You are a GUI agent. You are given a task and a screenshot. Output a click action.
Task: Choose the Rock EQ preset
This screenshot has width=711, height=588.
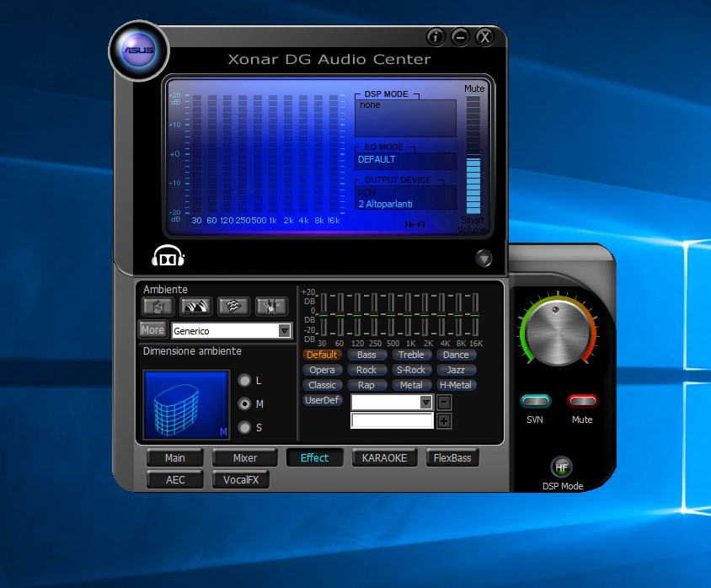(366, 370)
